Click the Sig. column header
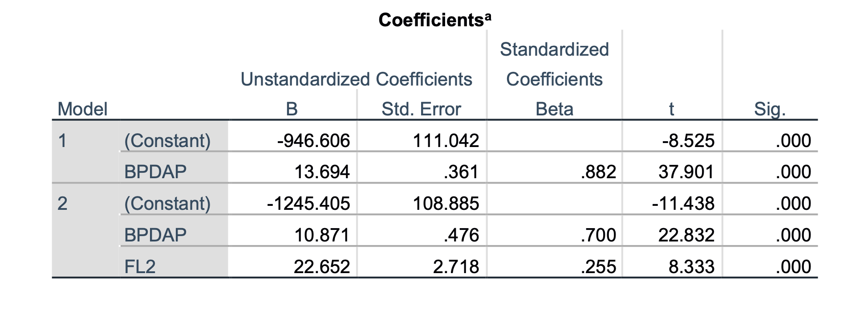868x323 pixels. [x=770, y=109]
